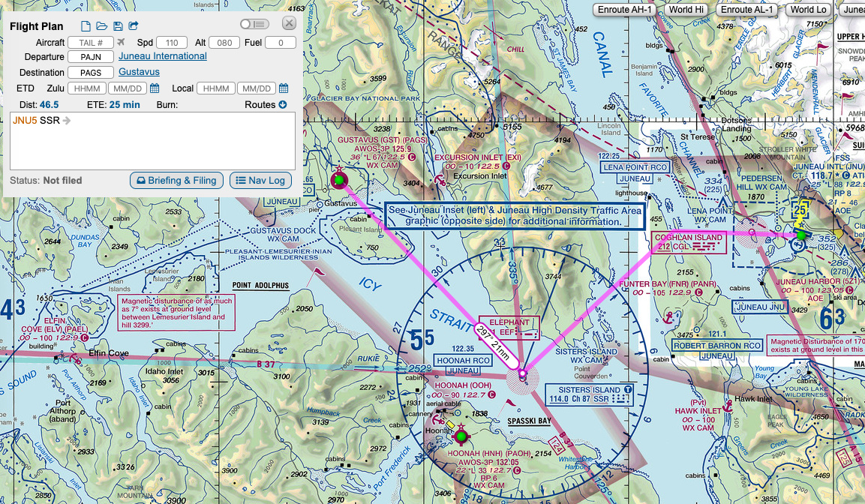Switch to World Lo chart tab
This screenshot has height=504, width=865.
click(x=808, y=9)
